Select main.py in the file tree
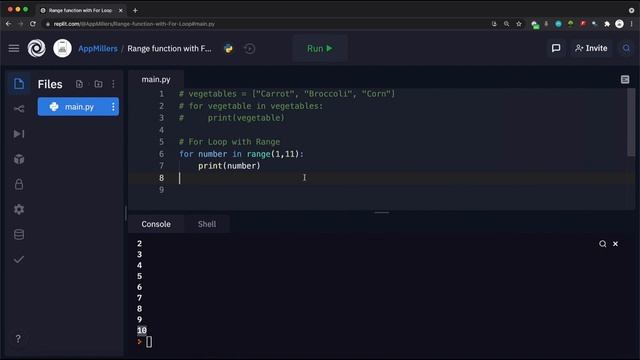 point(78,107)
